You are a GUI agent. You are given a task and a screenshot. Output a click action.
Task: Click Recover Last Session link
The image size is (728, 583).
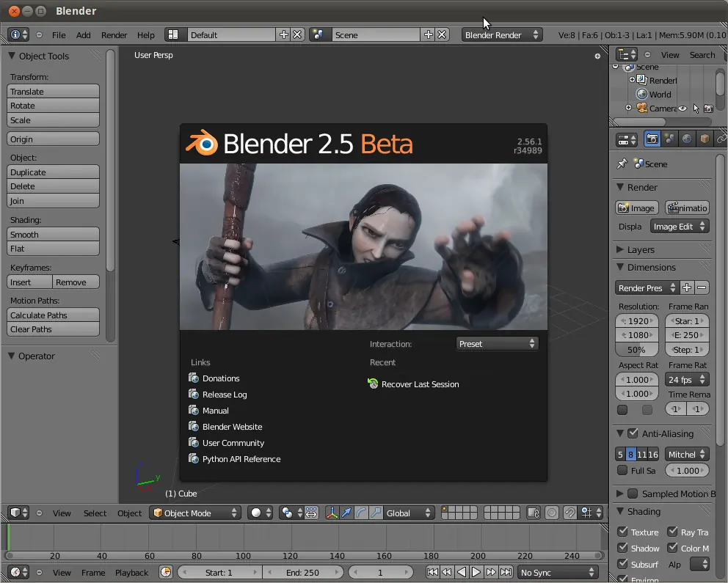(420, 384)
